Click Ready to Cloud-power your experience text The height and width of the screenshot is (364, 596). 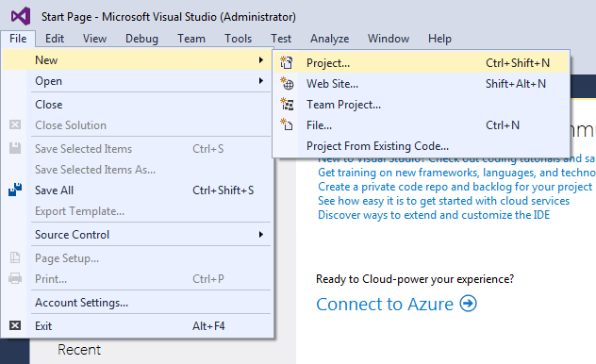coord(415,279)
